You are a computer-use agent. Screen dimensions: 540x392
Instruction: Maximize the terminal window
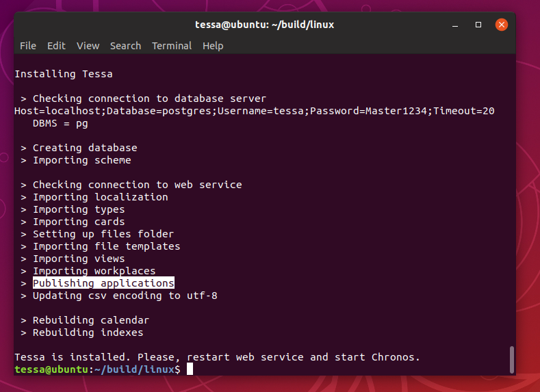pyautogui.click(x=478, y=25)
